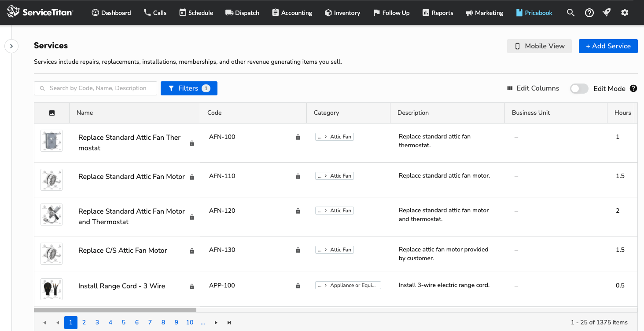Click the search magnifier icon in top navigation

tap(570, 13)
